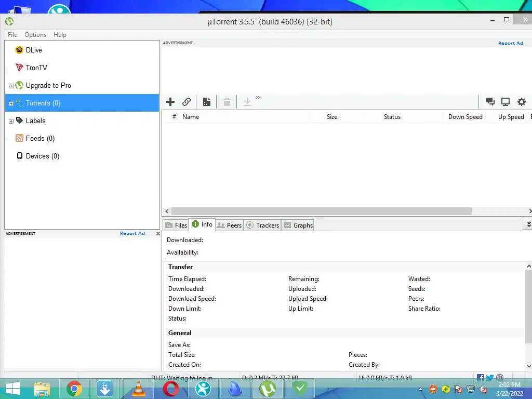This screenshot has width=532, height=399.
Task: Switch to the Graphs tab
Action: pyautogui.click(x=298, y=225)
